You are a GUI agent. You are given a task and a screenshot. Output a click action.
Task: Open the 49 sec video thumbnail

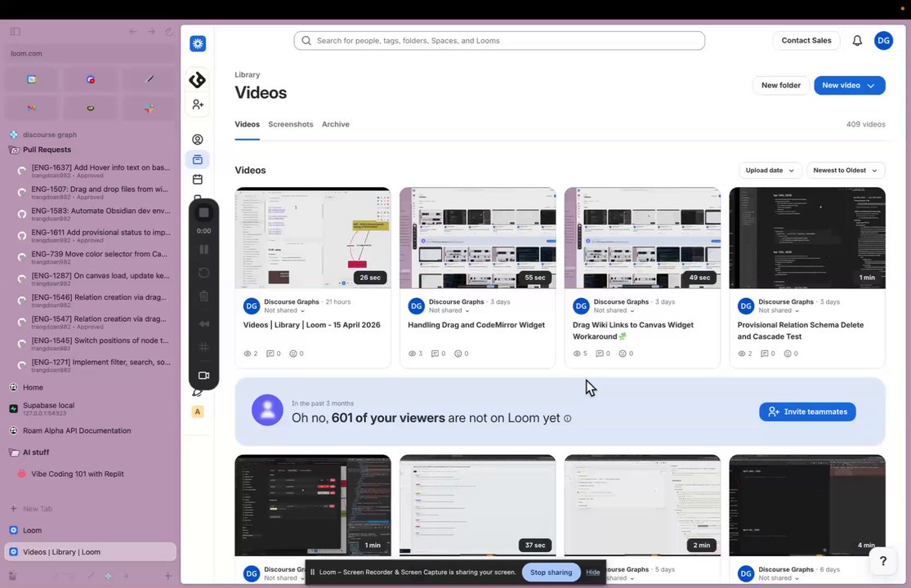[642, 238]
